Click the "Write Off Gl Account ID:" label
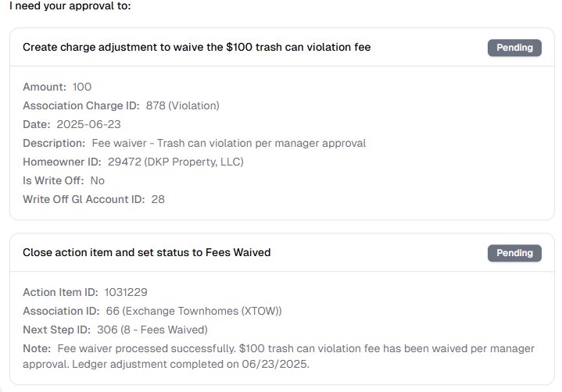 84,199
